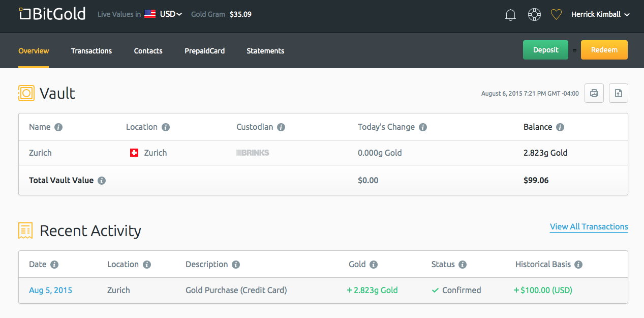Open the notifications bell icon
This screenshot has height=318, width=644.
(510, 15)
